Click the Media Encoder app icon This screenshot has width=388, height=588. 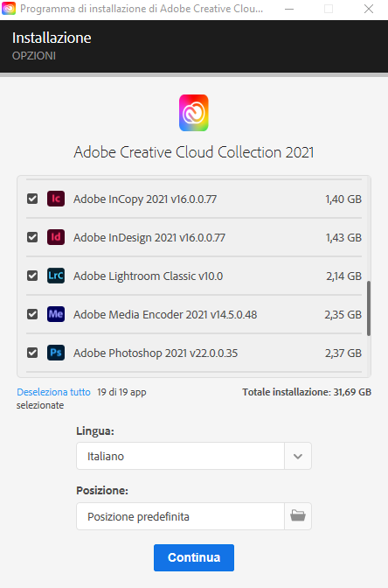point(56,314)
